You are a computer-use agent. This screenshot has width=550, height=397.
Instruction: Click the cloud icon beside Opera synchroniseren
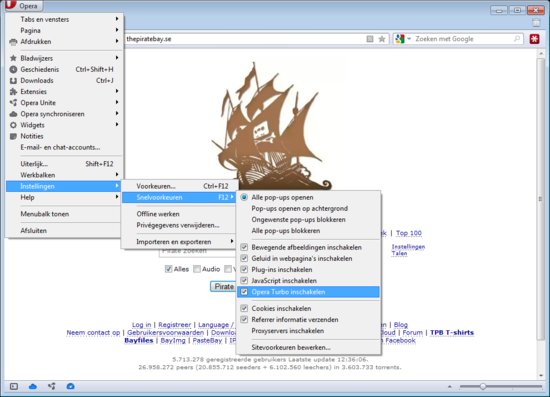(x=13, y=114)
